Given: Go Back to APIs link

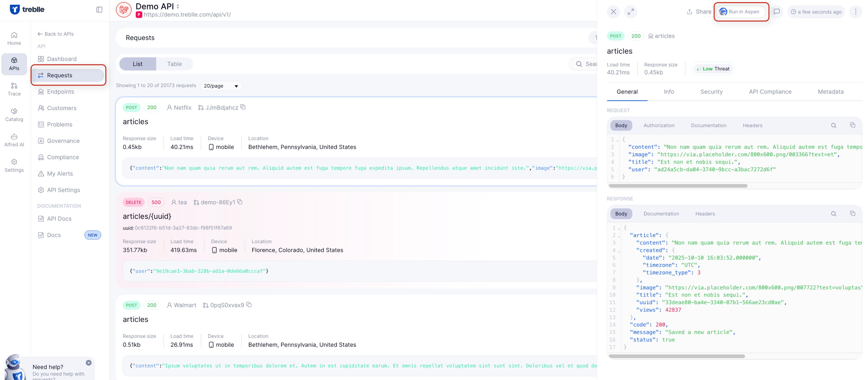Looking at the screenshot, I should (x=56, y=34).
